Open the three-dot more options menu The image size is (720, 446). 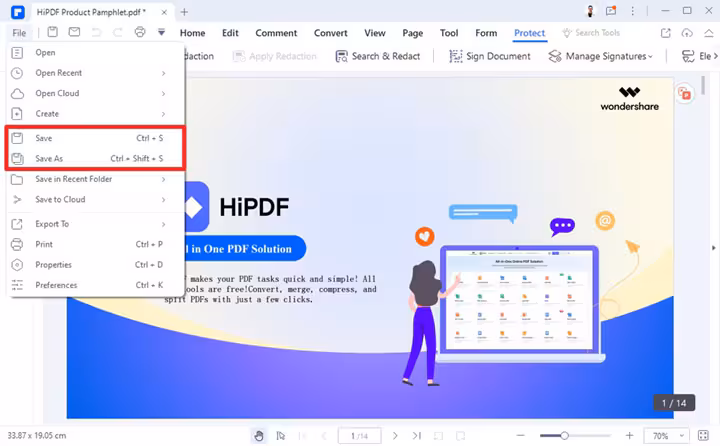tap(632, 11)
